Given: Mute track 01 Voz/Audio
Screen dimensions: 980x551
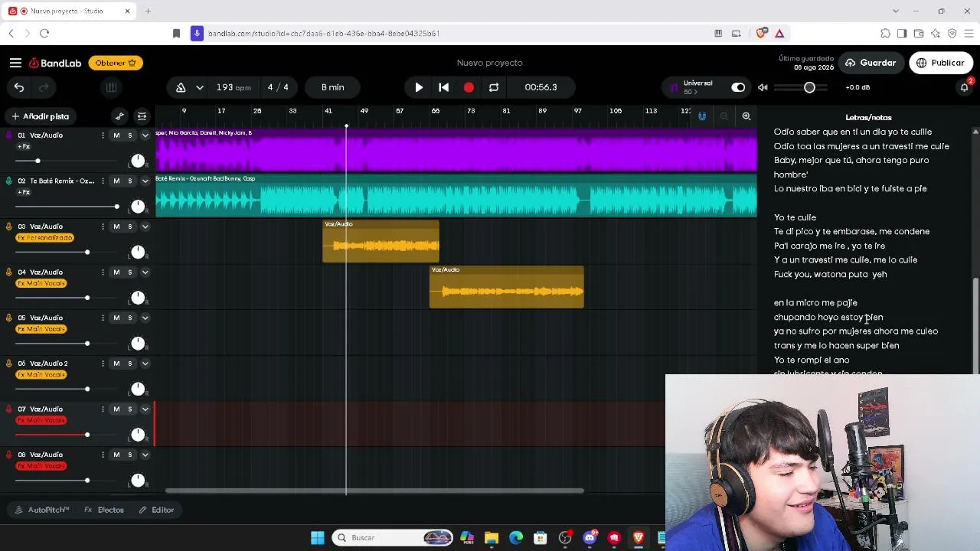Looking at the screenshot, I should click(116, 135).
